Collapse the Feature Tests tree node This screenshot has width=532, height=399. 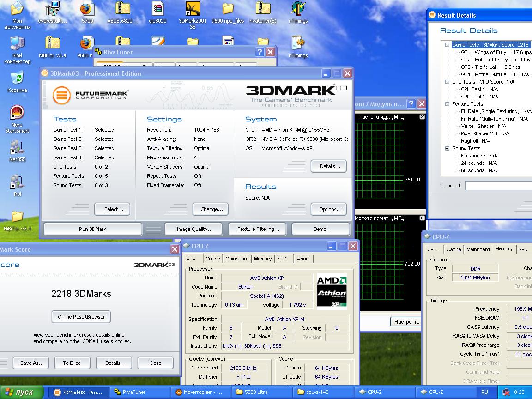pos(447,104)
